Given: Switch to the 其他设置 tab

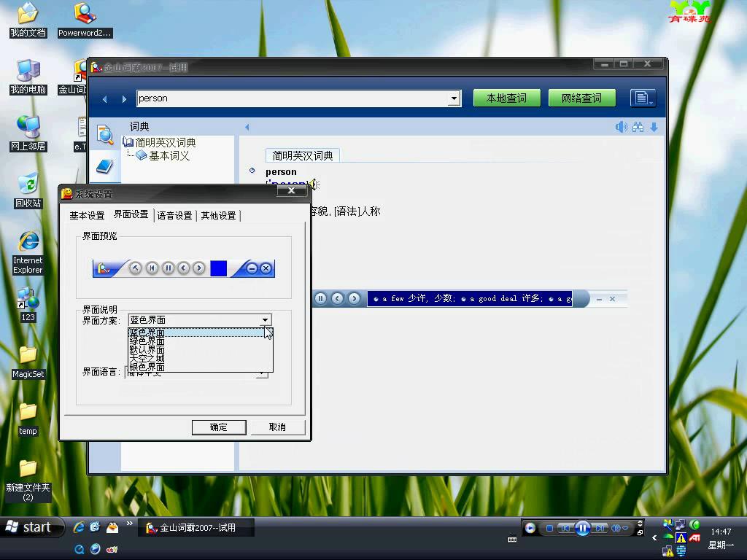Looking at the screenshot, I should point(218,216).
